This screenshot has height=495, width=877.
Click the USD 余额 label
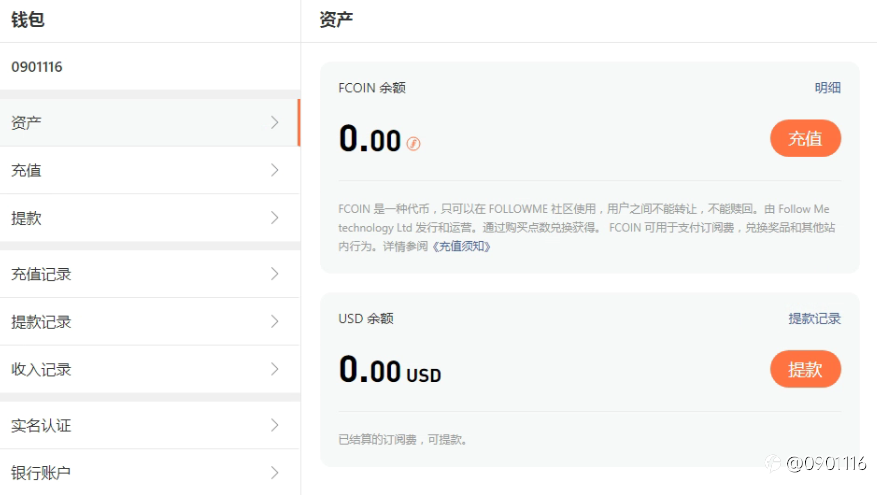click(366, 319)
